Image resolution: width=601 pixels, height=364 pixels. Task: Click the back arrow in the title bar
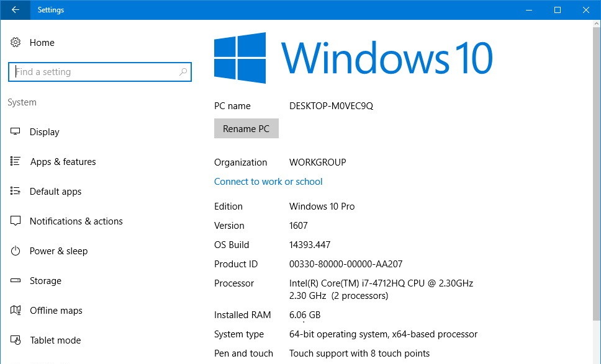(x=15, y=10)
